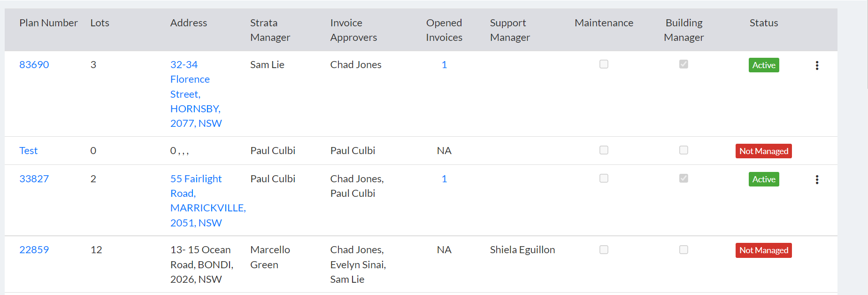This screenshot has height=295, width=868.
Task: Click the Not Managed badge for Test
Action: pos(763,151)
